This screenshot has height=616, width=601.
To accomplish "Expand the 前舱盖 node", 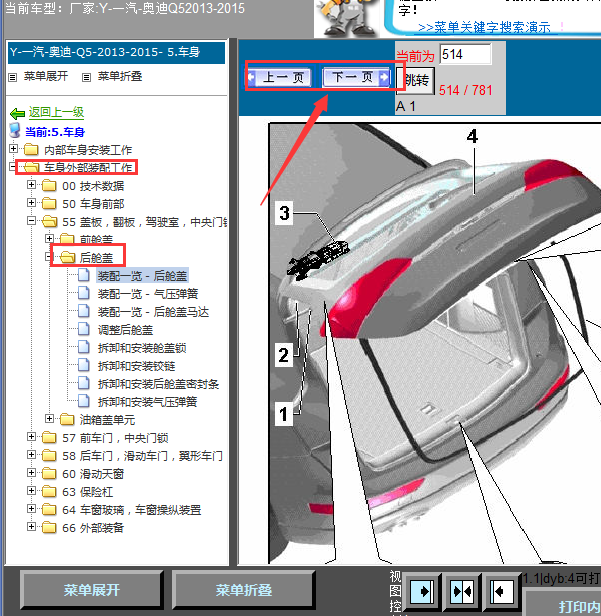I will click(x=49, y=238).
